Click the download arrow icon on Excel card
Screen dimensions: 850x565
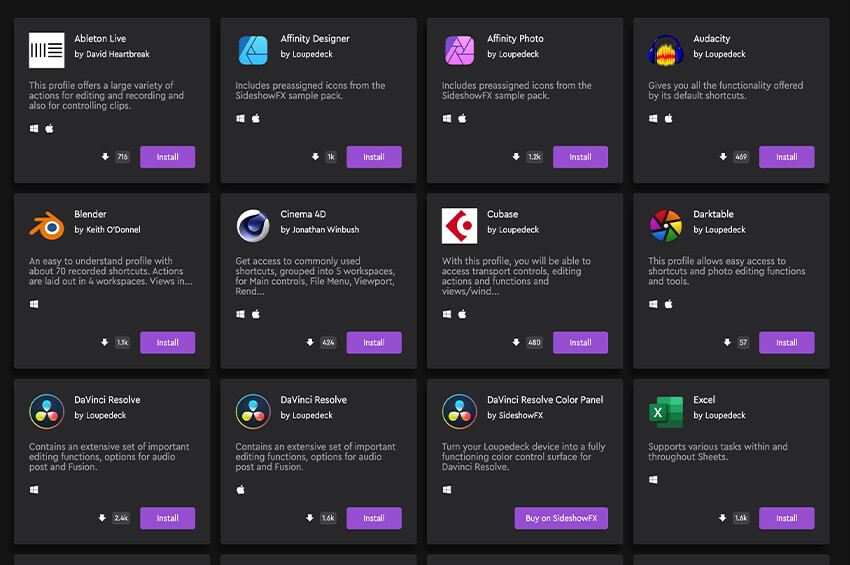tap(723, 518)
